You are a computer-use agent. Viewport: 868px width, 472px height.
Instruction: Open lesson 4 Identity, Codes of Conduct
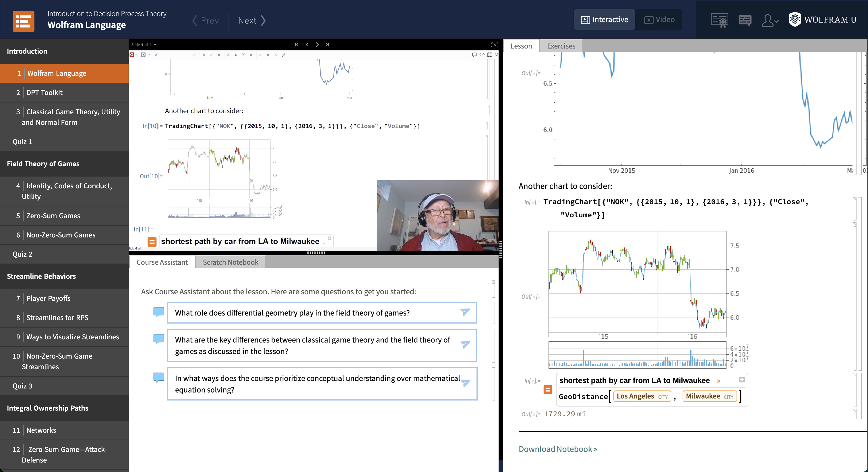(x=64, y=191)
